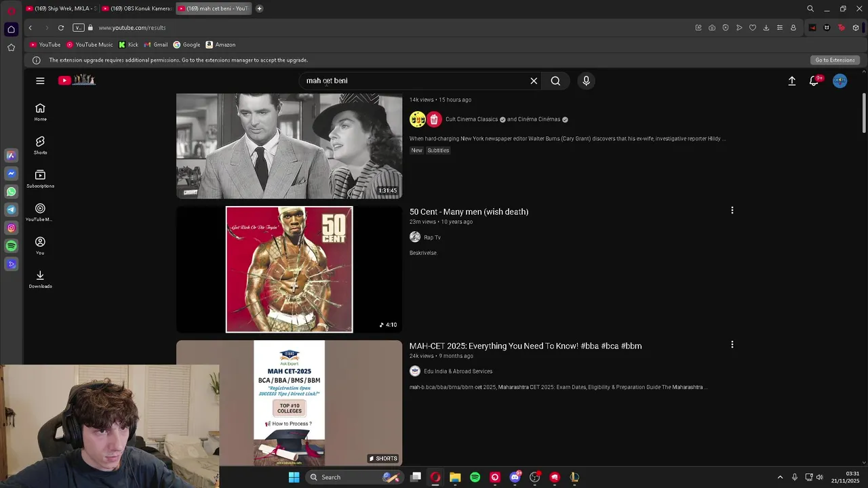Open the Kick bookmark
This screenshot has height=488, width=868.
coord(128,45)
